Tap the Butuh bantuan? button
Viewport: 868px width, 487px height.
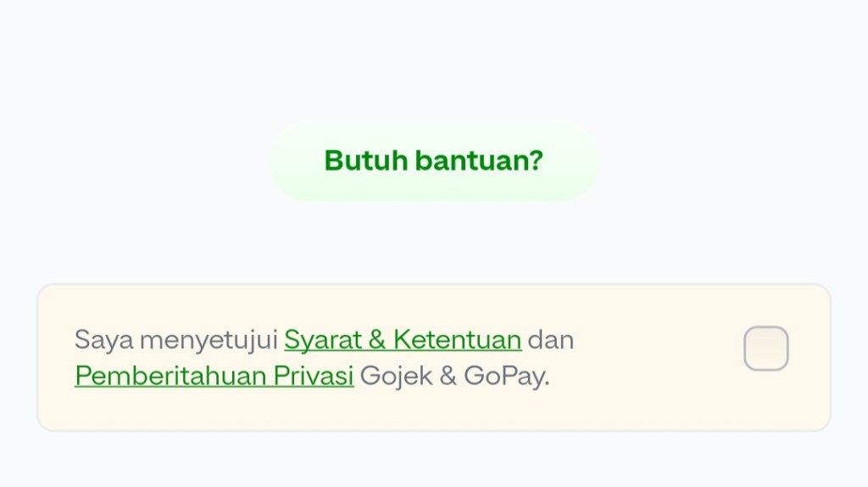click(434, 160)
